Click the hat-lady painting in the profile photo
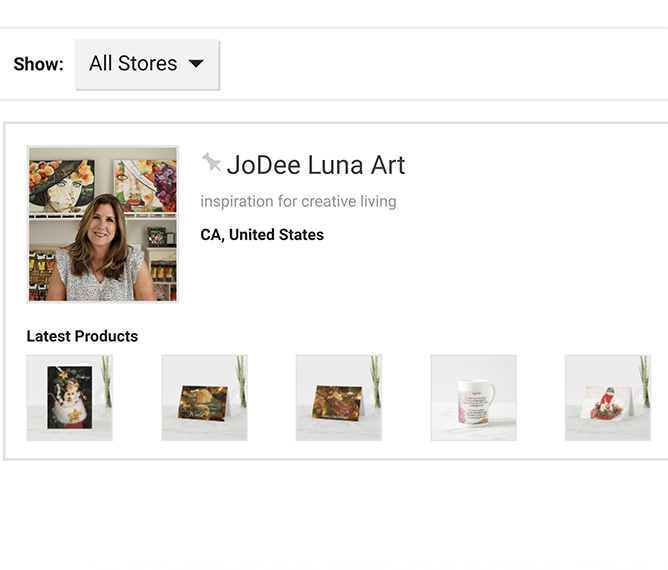Image resolution: width=668 pixels, height=570 pixels. [x=60, y=183]
